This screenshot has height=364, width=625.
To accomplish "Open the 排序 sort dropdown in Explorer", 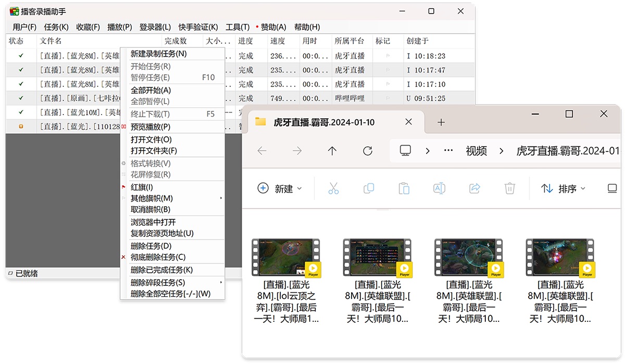I will pyautogui.click(x=564, y=189).
